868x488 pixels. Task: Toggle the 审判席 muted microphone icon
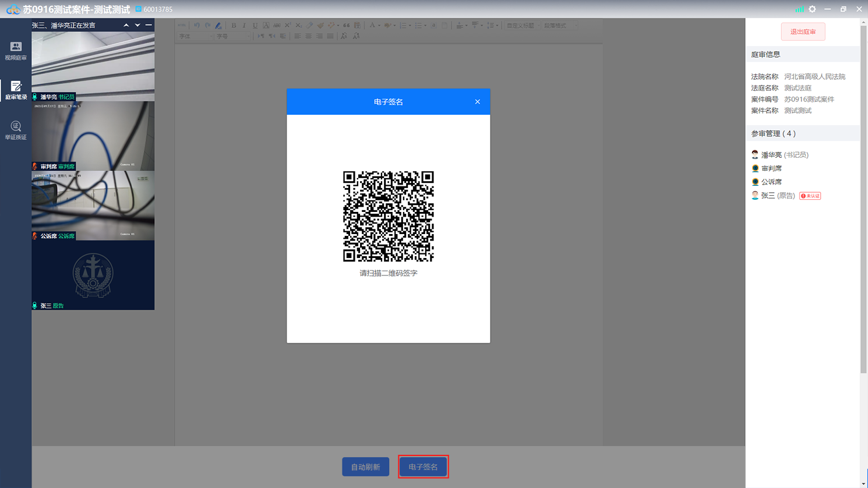[x=35, y=167]
